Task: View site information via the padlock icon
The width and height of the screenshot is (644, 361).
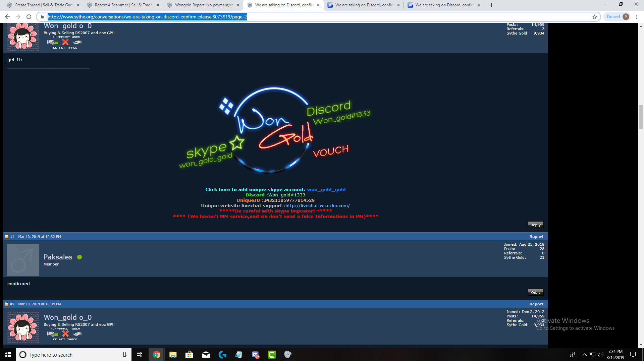Action: [x=42, y=17]
